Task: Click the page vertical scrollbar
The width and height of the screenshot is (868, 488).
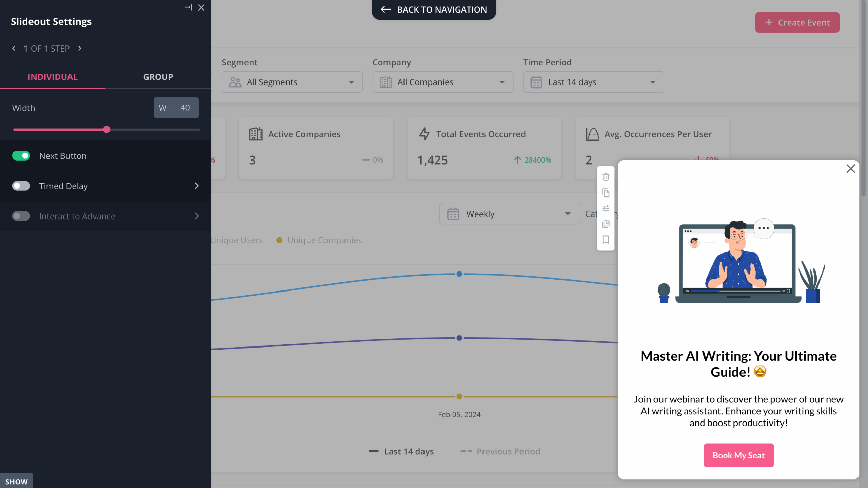Action: tap(864, 98)
